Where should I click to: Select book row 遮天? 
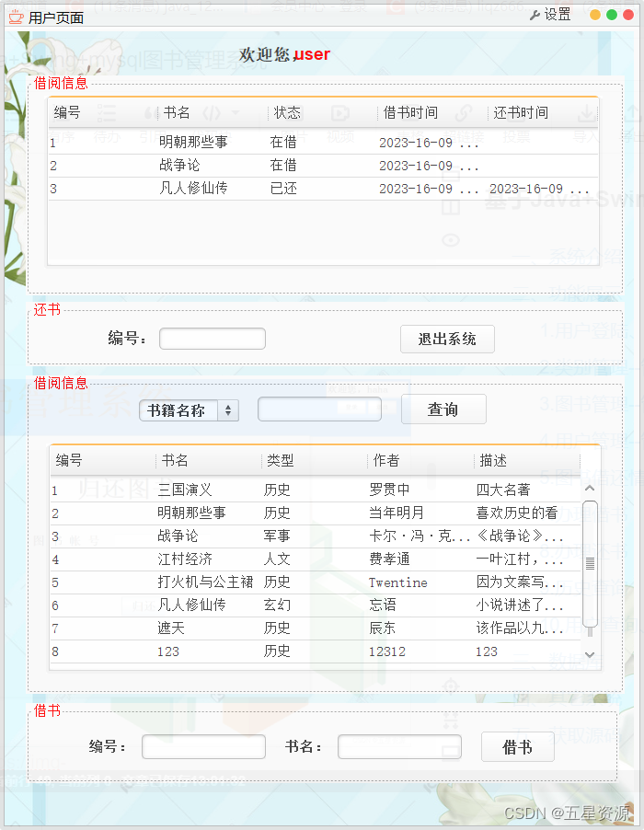[x=316, y=628]
